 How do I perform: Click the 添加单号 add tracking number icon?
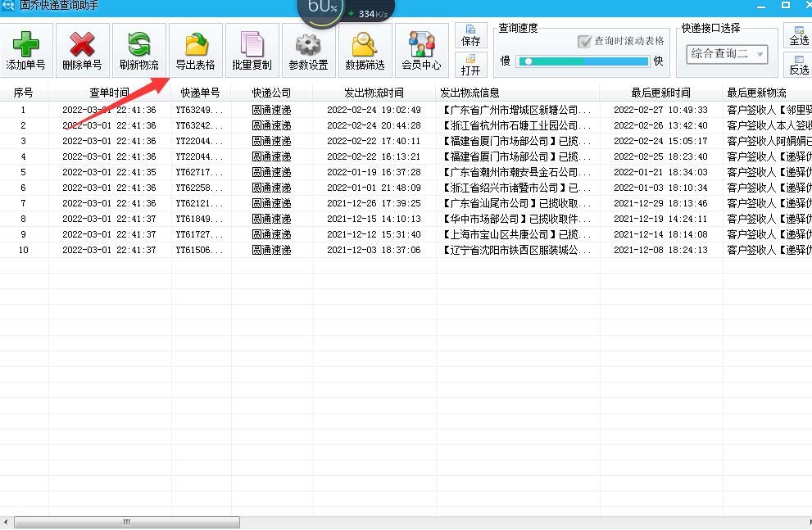point(25,49)
